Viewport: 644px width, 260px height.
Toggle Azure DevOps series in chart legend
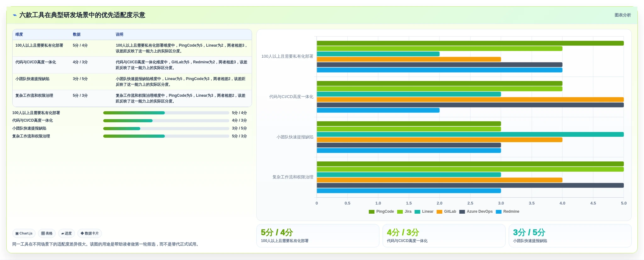[476, 211]
